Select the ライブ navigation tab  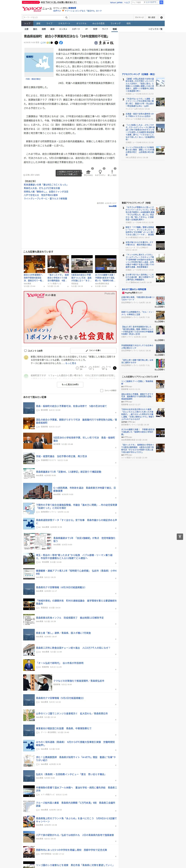pos(49,24)
